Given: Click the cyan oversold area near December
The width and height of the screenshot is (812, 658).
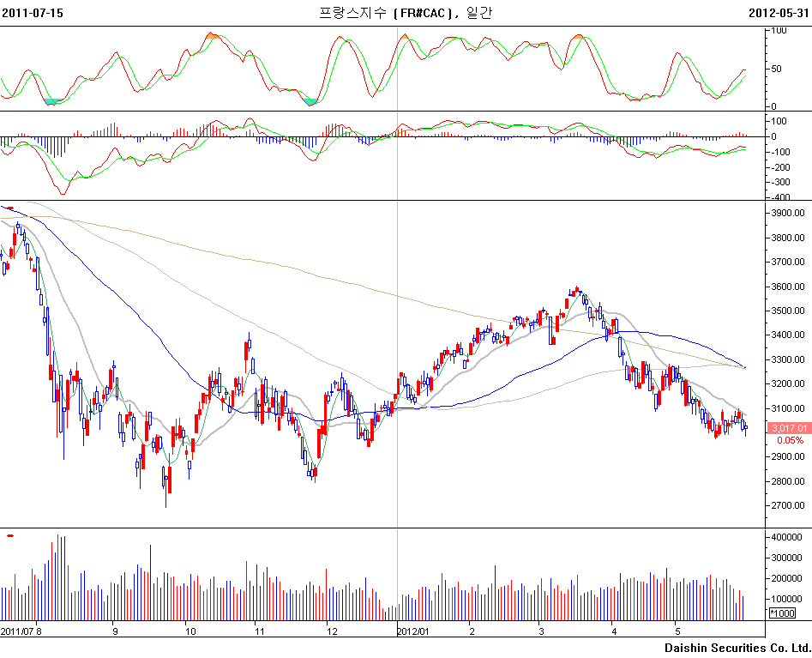Looking at the screenshot, I should tap(310, 101).
